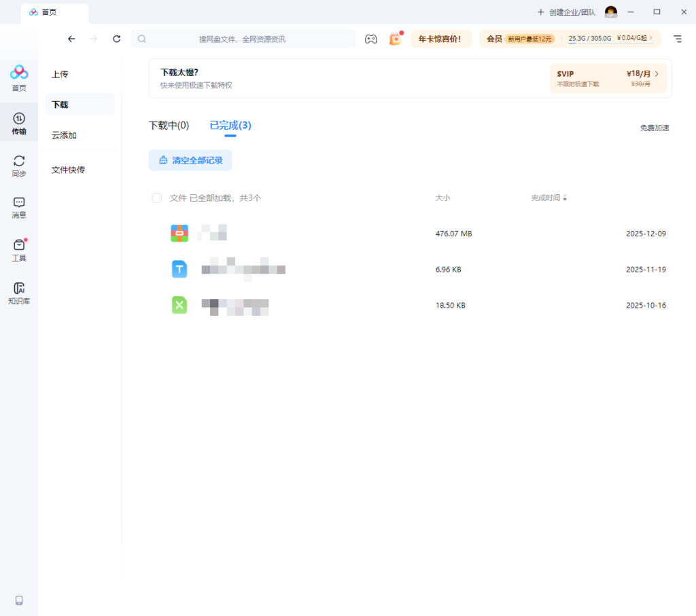Screen dimensions: 696x616
Task: Click the 免费加速 link
Action: pos(655,128)
